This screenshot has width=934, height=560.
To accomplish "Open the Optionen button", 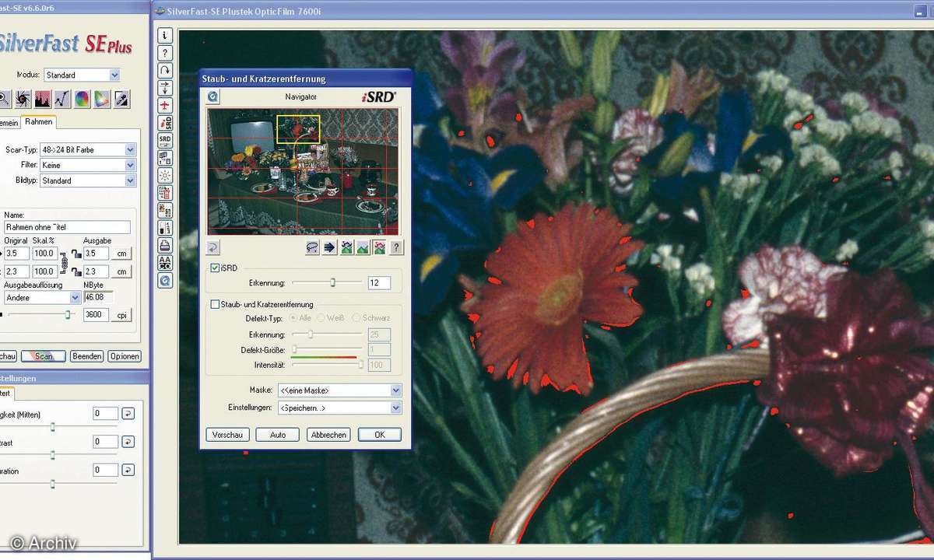I will (124, 356).
